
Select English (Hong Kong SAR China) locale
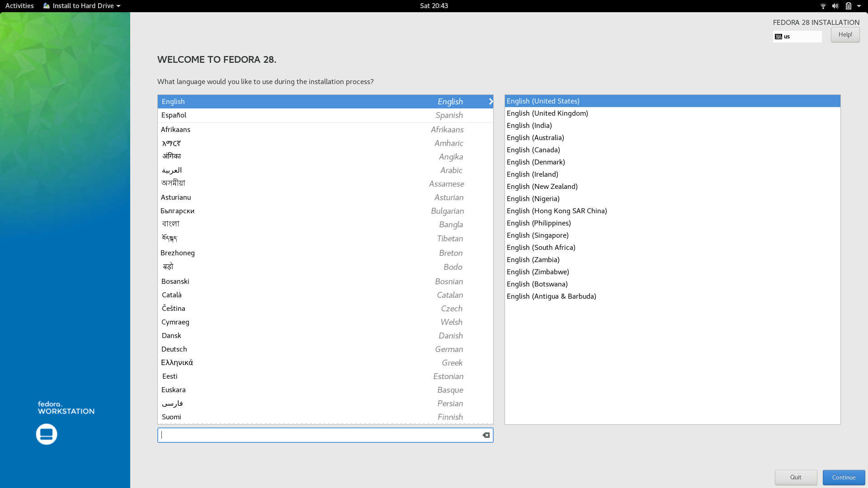672,211
